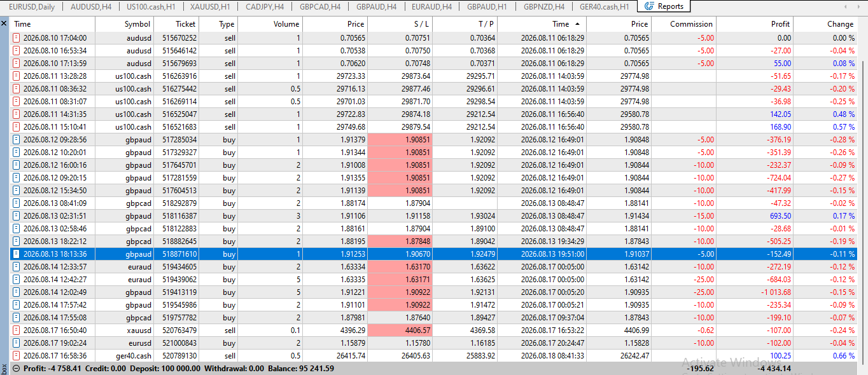Screen dimensions: 868x375
Task: Open the XAUUSD,H1 chart tab
Action: click(210, 6)
